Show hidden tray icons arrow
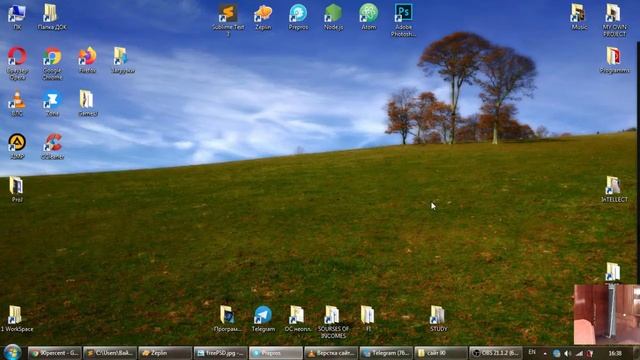The width and height of the screenshot is (640, 360). click(545, 353)
